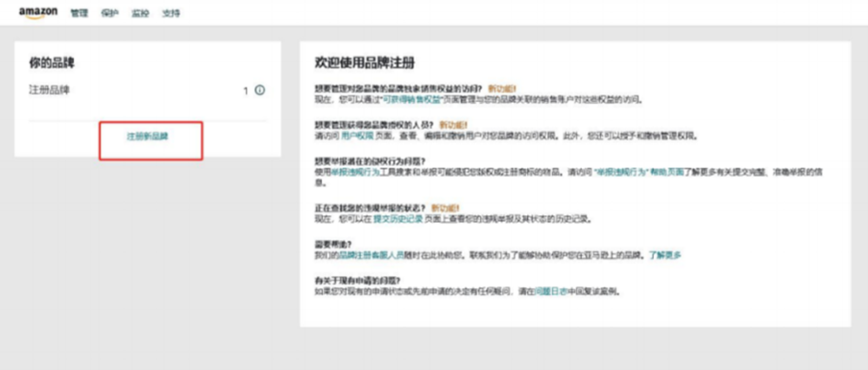This screenshot has height=370, width=868.
Task: Select the 注册品牌 label in 你的品牌 card
Action: pyautogui.click(x=49, y=90)
